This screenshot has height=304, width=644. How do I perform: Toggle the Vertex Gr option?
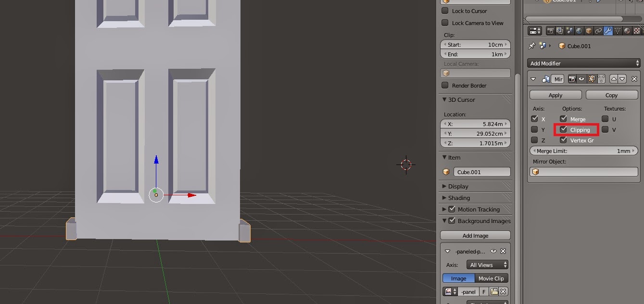(563, 140)
